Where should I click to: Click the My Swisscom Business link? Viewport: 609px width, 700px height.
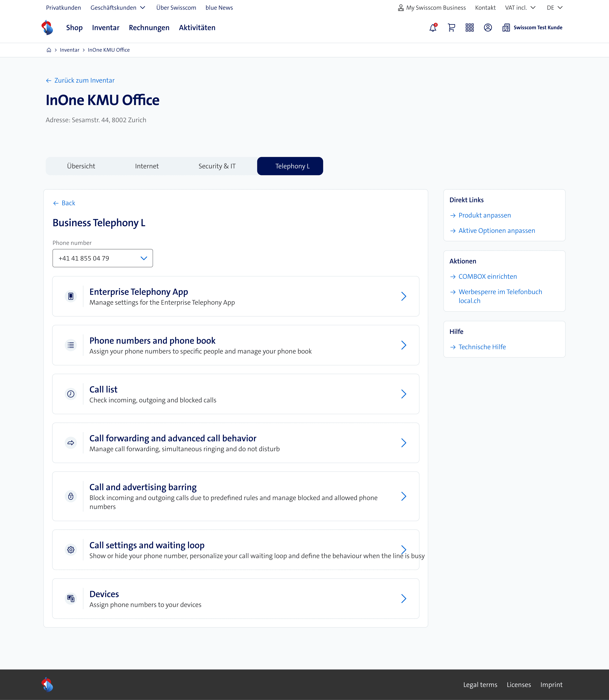[436, 8]
